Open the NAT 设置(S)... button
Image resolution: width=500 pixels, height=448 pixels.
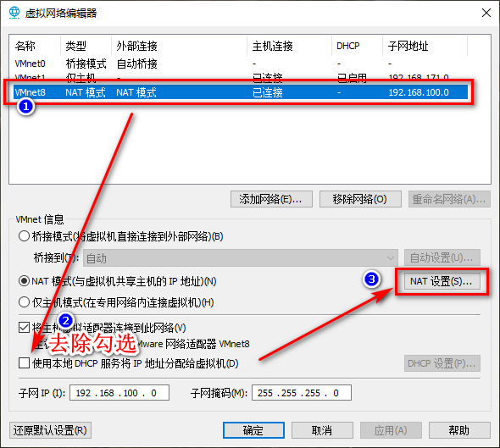442,281
